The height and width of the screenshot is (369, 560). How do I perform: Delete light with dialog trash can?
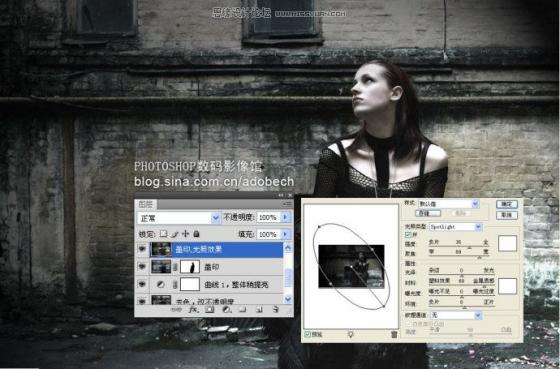(x=394, y=334)
